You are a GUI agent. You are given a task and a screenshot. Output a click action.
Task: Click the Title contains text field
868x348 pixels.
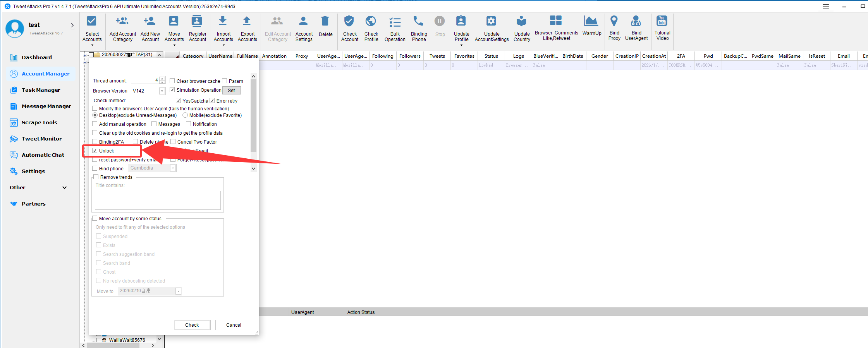[x=158, y=200]
